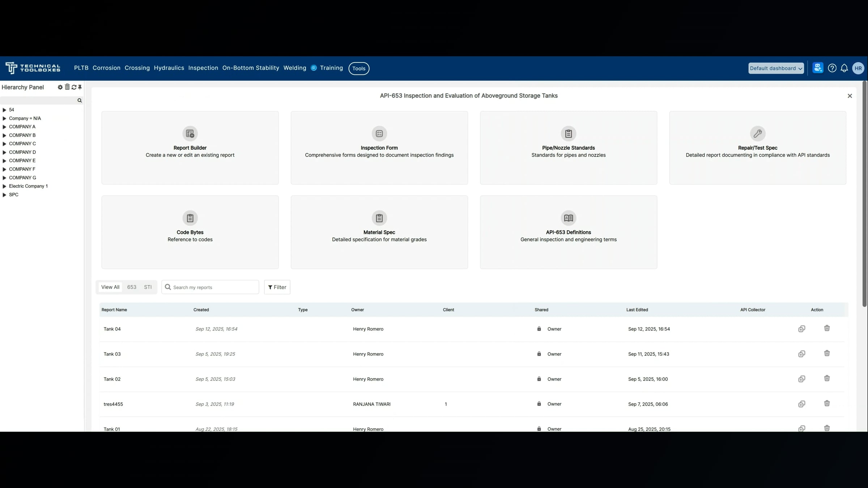This screenshot has height=488, width=868.
Task: Delete the Tank 03 report
Action: (x=827, y=354)
